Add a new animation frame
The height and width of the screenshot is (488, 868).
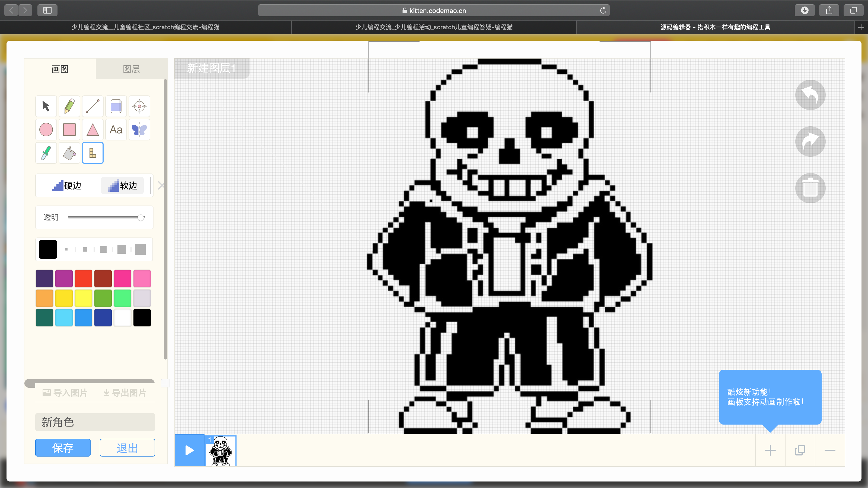tap(770, 450)
